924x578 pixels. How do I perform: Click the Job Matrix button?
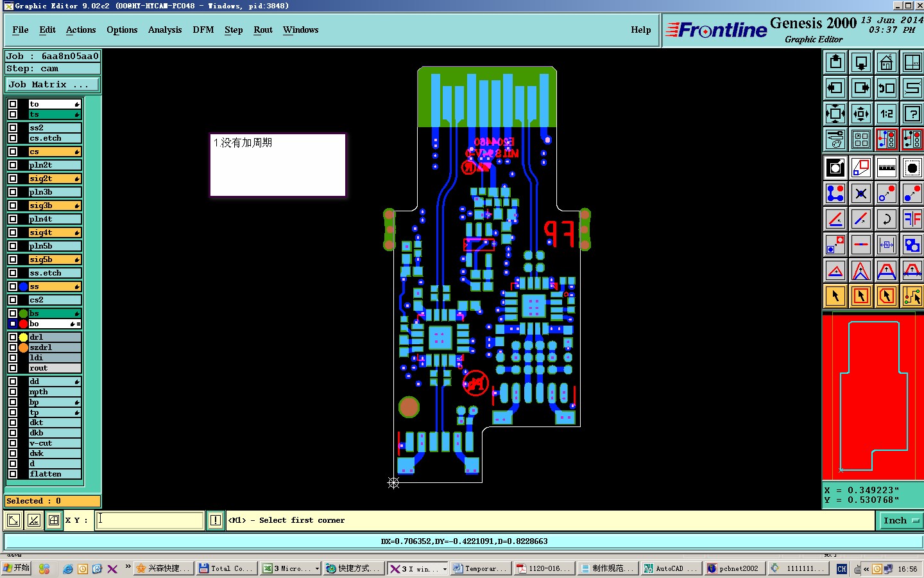53,84
